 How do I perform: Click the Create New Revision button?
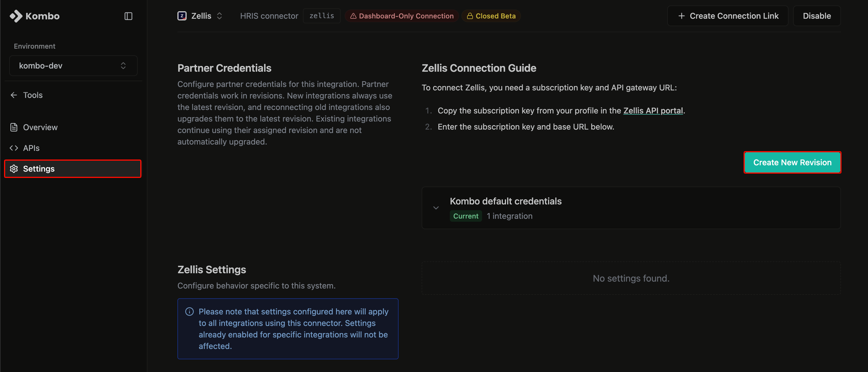792,162
